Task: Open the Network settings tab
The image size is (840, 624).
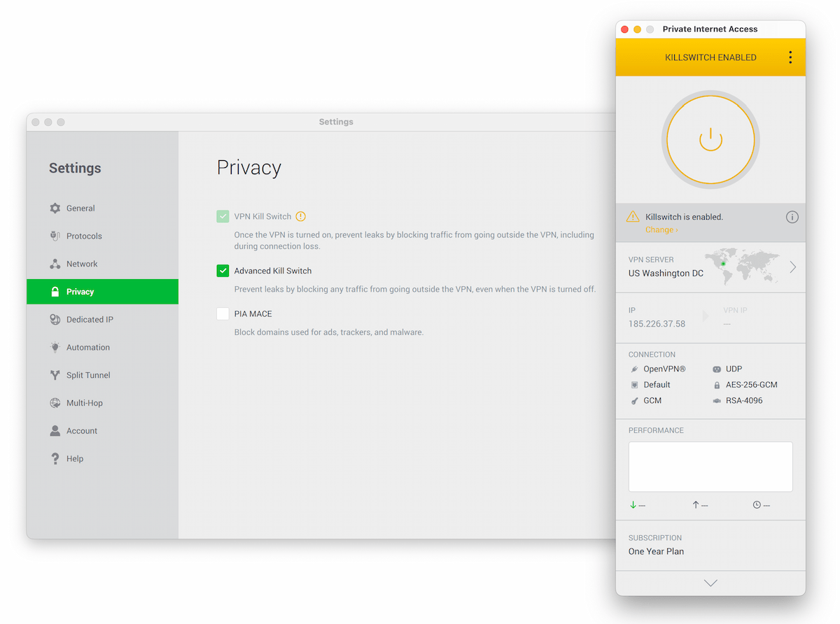Action: click(102, 264)
